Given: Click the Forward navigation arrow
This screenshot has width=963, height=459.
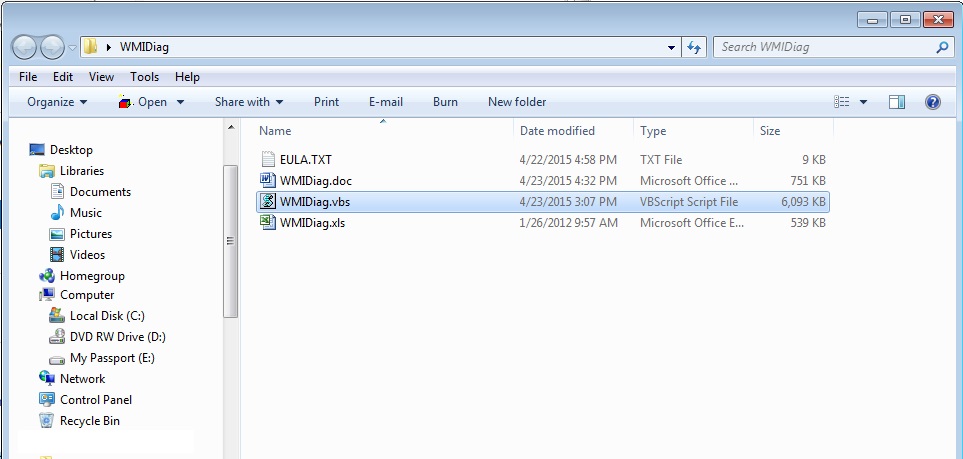Looking at the screenshot, I should click(x=53, y=47).
